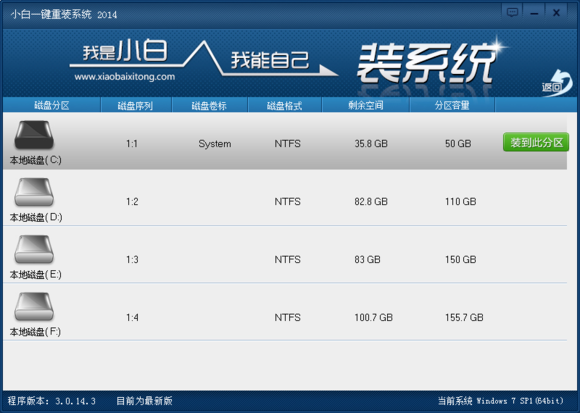Click the 返回 back arrow icon
Image resolution: width=580 pixels, height=413 pixels.
click(557, 83)
